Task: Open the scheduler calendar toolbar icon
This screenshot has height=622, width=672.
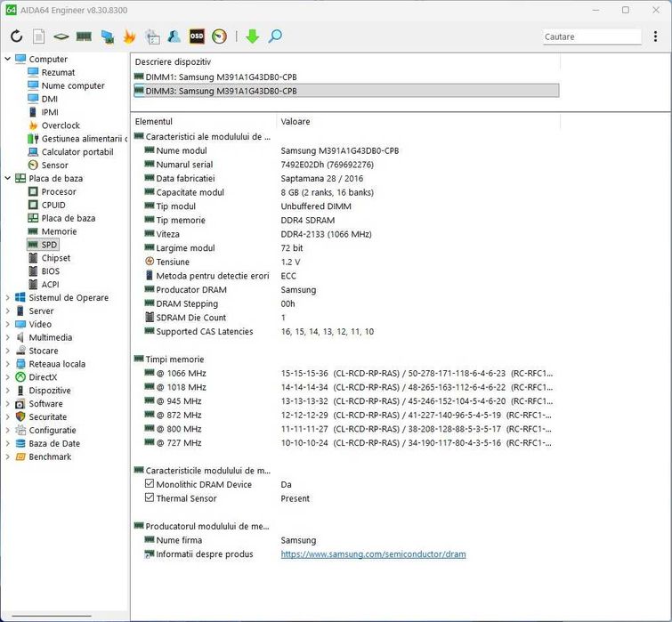Action: (x=152, y=36)
